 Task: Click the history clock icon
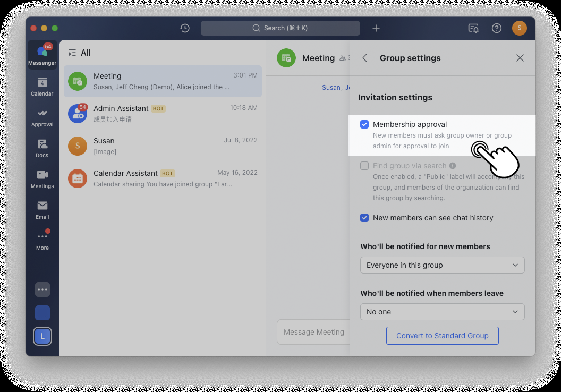(x=185, y=28)
